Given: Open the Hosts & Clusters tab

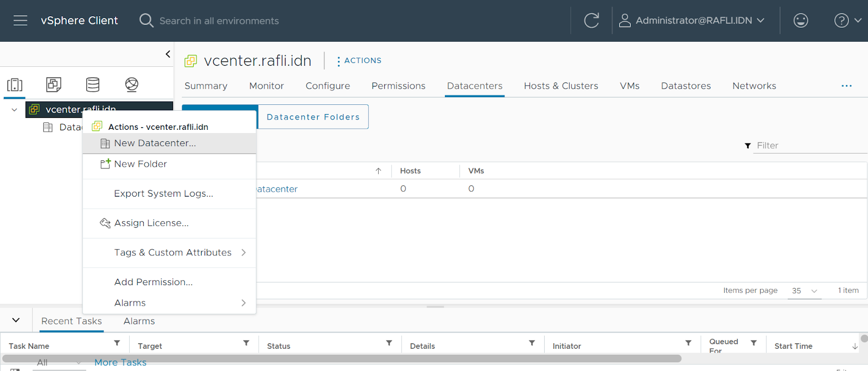Looking at the screenshot, I should 561,86.
